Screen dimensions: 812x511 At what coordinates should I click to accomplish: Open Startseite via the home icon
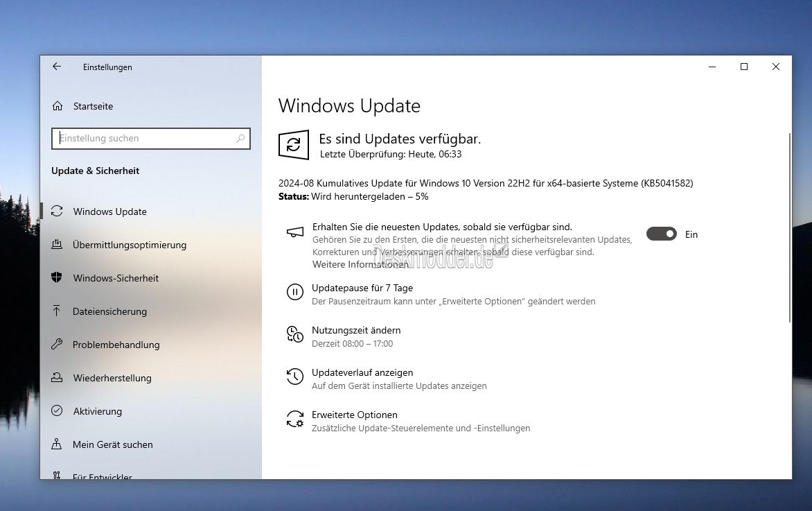tap(58, 106)
